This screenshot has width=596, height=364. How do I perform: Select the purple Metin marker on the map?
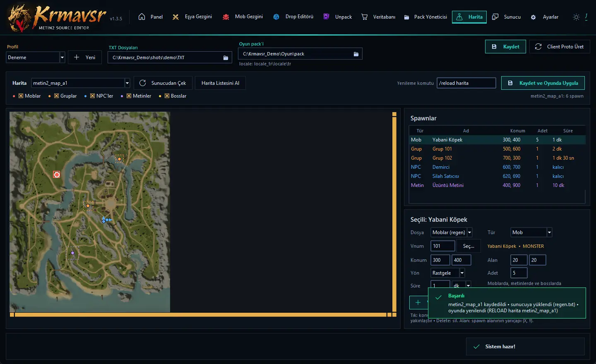click(x=72, y=253)
